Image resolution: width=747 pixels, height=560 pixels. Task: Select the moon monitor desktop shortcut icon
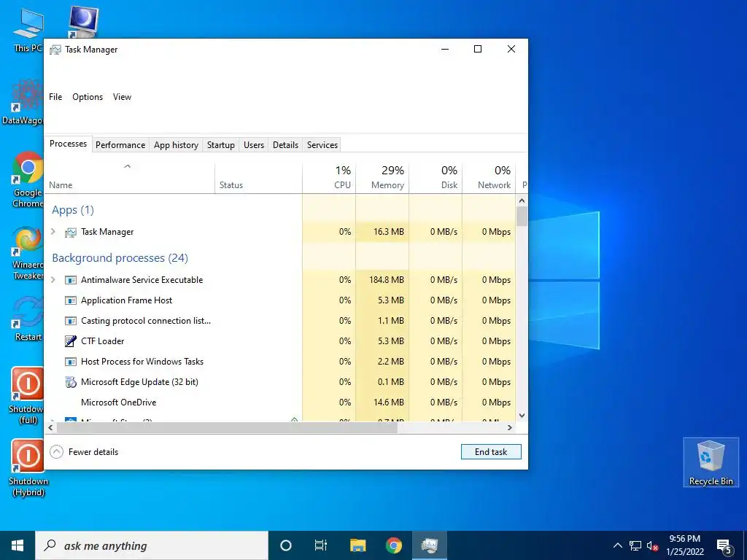[83, 22]
